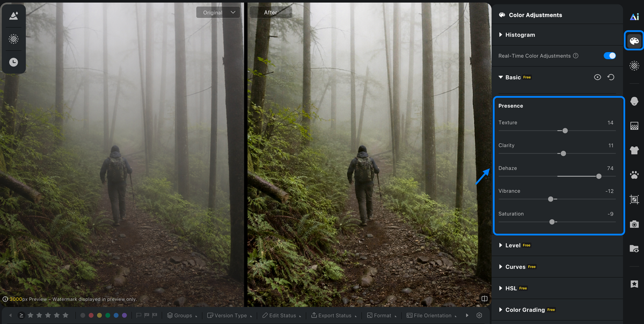
Task: Adjust the Saturation slider handle
Action: 552,222
